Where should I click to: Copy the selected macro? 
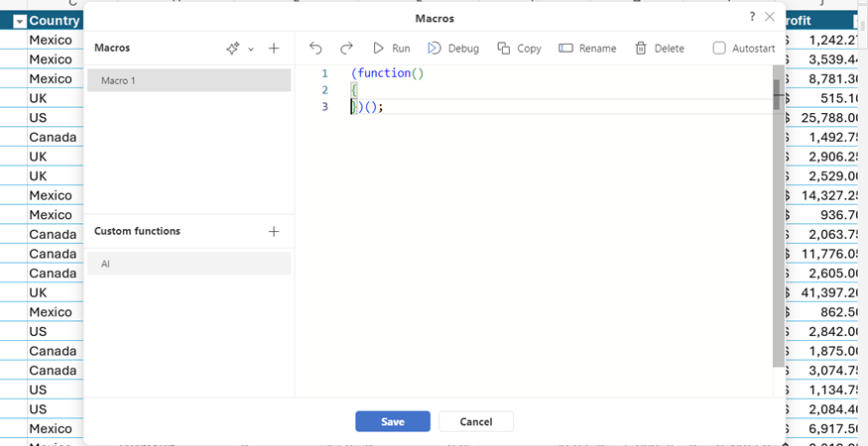coord(519,49)
